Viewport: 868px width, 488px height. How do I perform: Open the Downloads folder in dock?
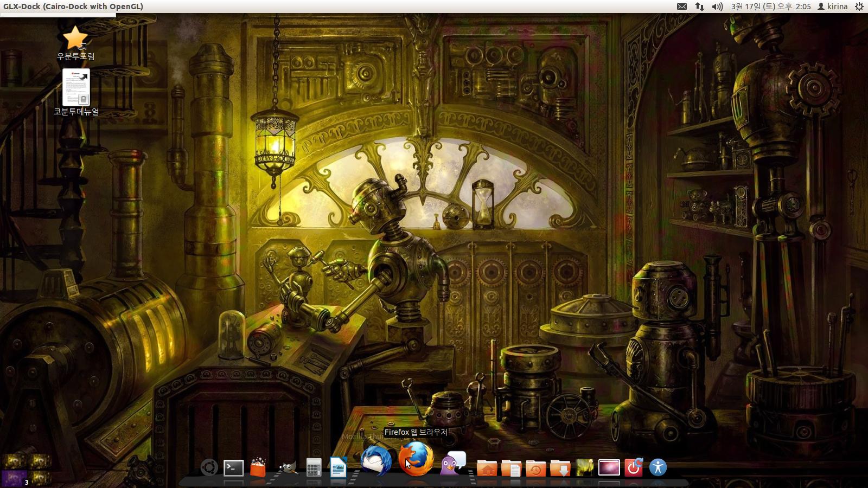pyautogui.click(x=560, y=467)
